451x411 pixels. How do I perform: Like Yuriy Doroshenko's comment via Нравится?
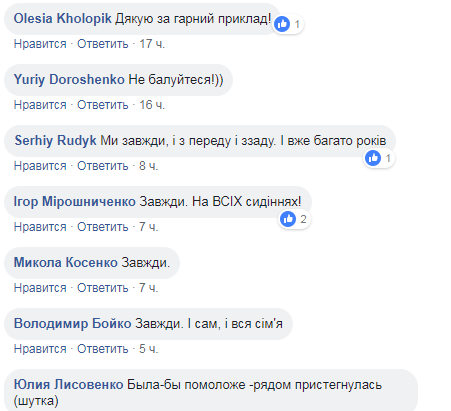[x=40, y=105]
